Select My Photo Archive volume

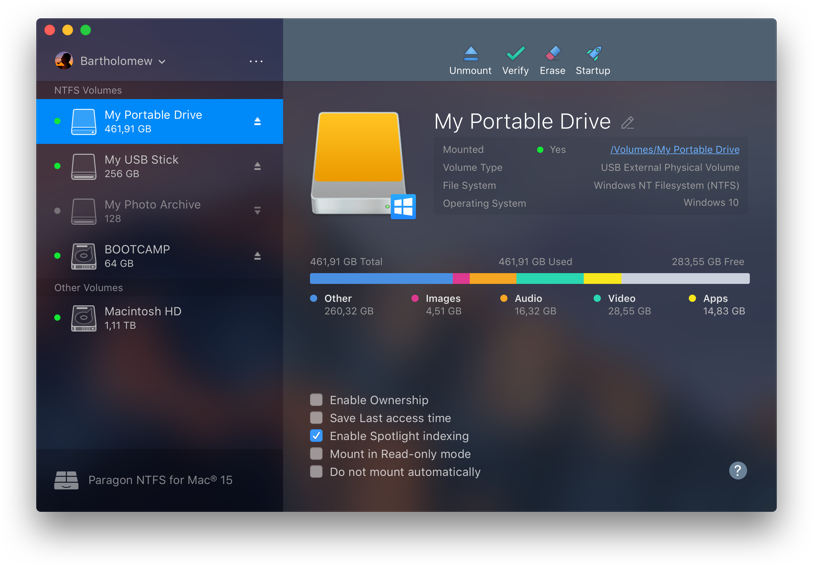[x=160, y=211]
